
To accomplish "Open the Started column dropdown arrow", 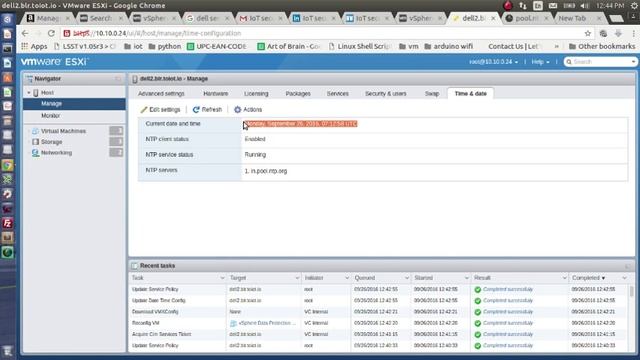I will pos(467,278).
